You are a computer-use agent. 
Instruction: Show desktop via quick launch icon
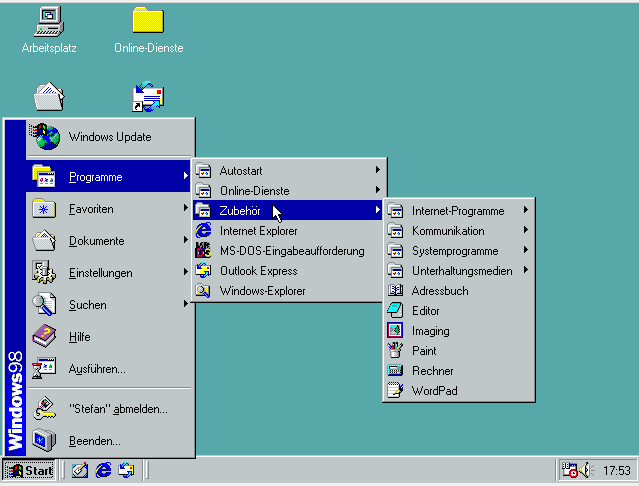coord(80,471)
